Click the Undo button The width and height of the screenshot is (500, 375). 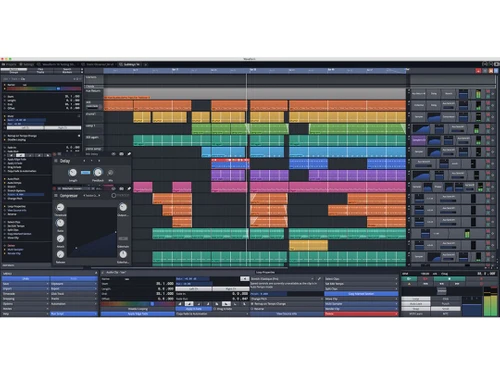click(x=26, y=279)
